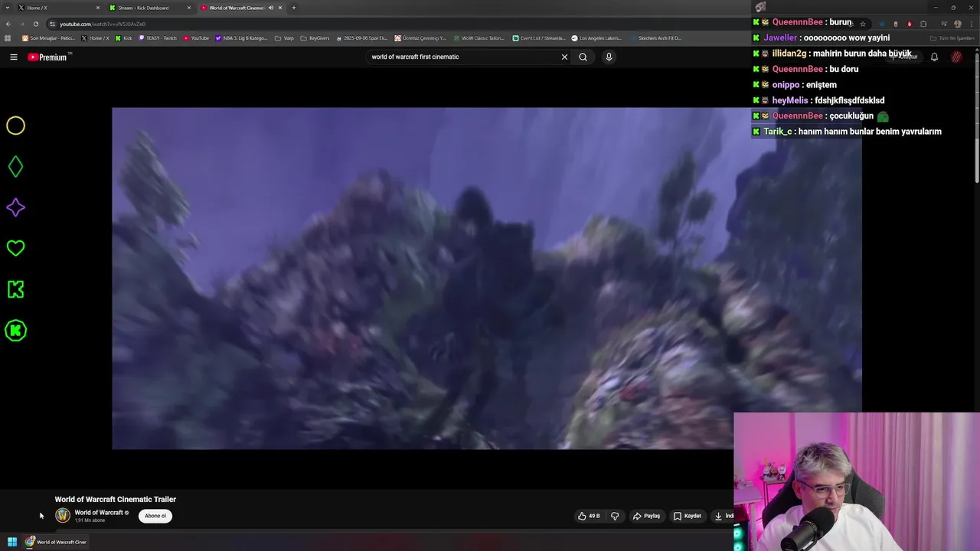Select the green heart overlay icon
The width and height of the screenshot is (980, 551).
click(x=15, y=248)
